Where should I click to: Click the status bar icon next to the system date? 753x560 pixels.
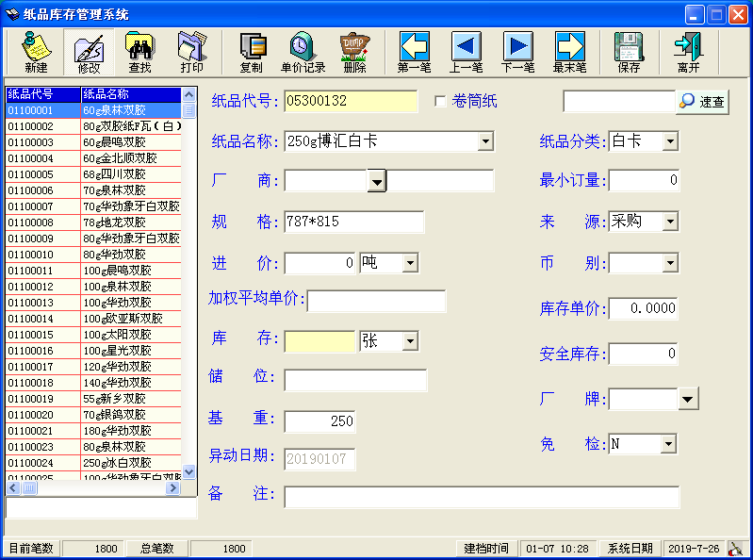(735, 548)
